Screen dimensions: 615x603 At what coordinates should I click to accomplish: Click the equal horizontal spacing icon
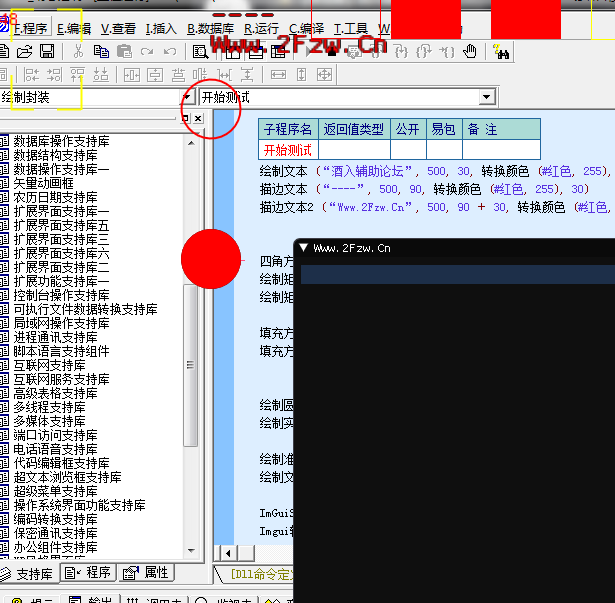(x=225, y=75)
